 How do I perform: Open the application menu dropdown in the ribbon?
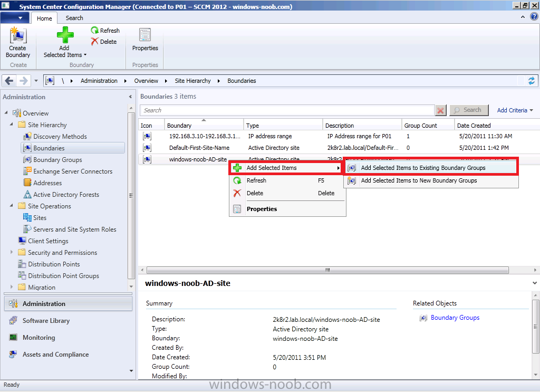point(15,17)
